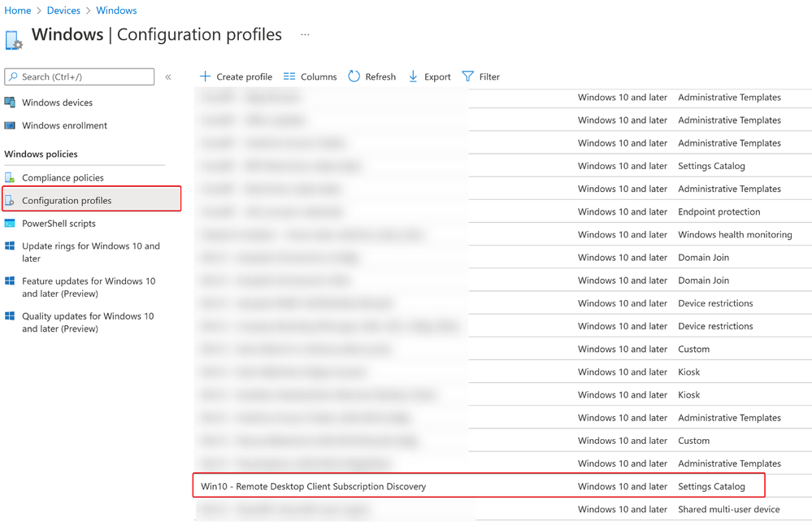Image resolution: width=812 pixels, height=522 pixels.
Task: Open Feature updates for Windows 10 (Preview)
Action: (89, 287)
